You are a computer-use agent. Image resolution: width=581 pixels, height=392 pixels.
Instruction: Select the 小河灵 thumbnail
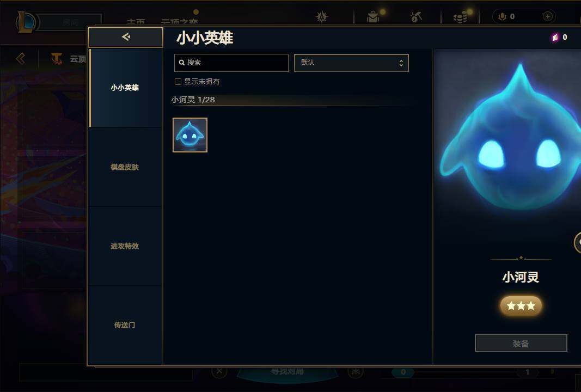click(190, 135)
